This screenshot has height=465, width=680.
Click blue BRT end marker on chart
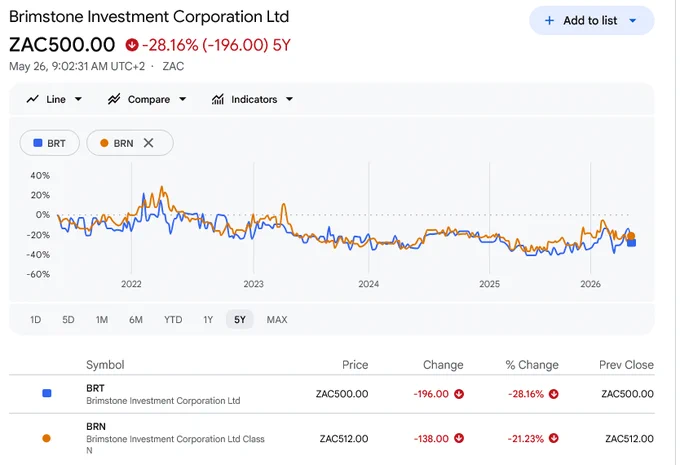pyautogui.click(x=631, y=243)
